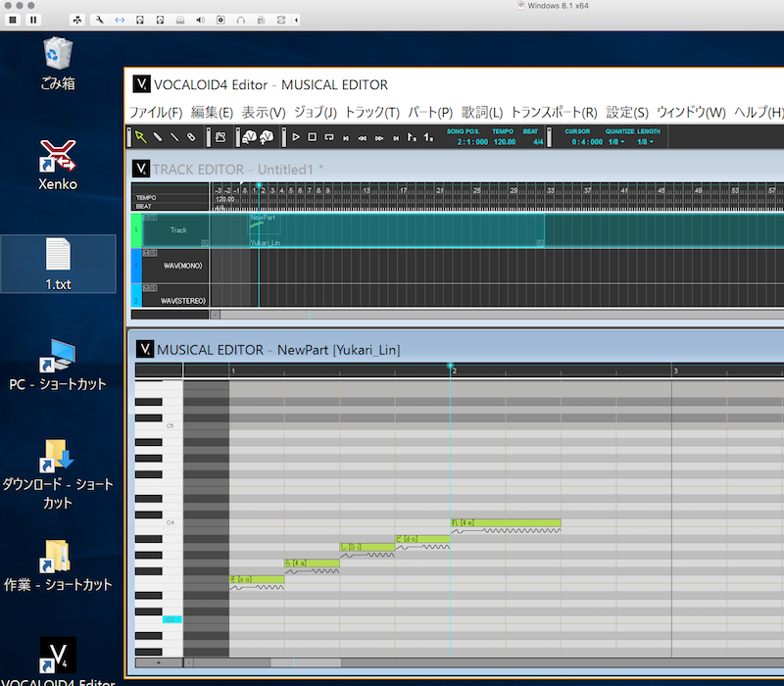
Task: Open the パート(P) menu
Action: pos(430,112)
